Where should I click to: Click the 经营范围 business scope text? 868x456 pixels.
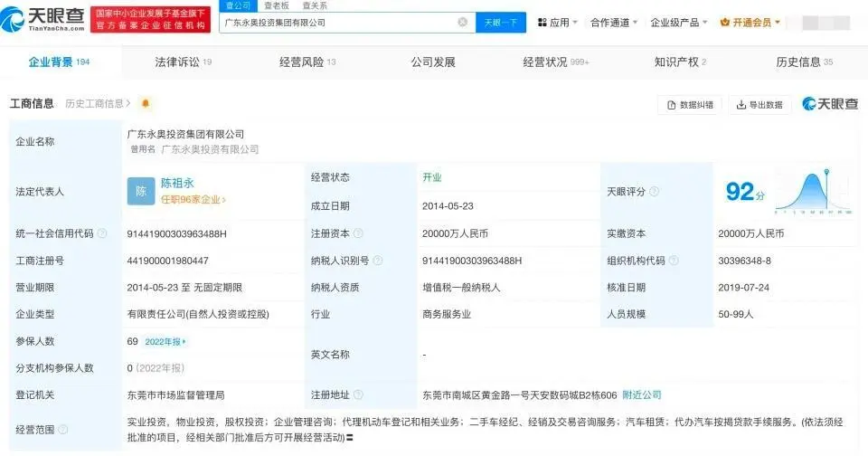[485, 430]
